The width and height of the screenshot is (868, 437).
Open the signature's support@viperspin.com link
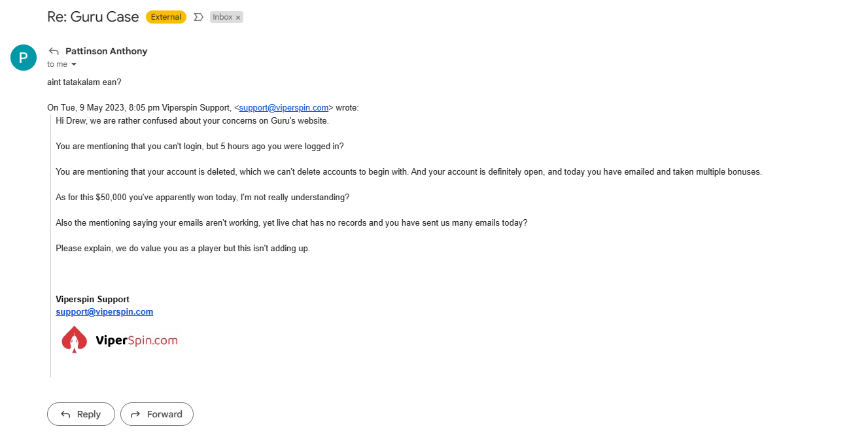[x=105, y=312]
